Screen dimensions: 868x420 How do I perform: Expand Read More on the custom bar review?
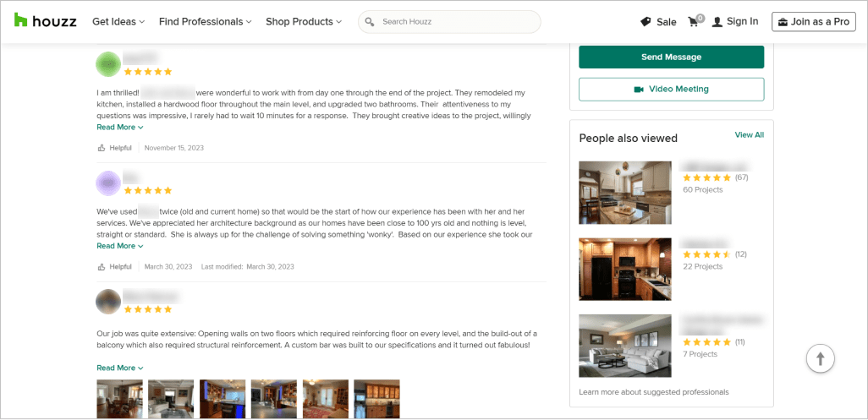[x=119, y=368]
